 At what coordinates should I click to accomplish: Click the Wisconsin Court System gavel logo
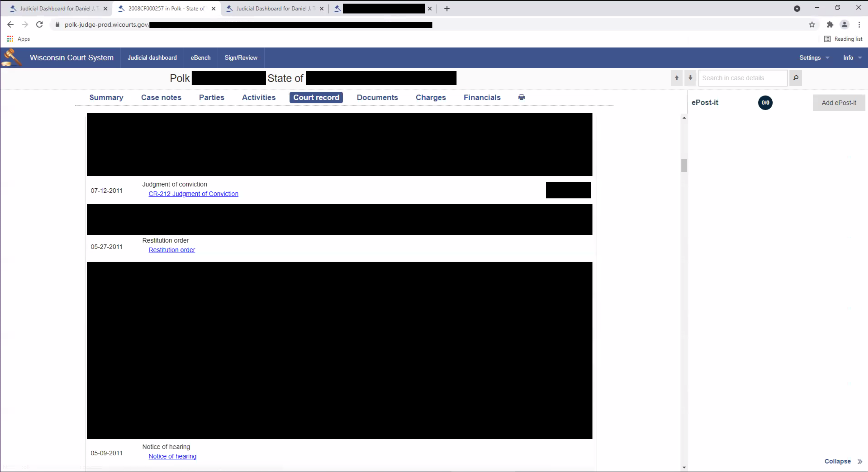12,57
